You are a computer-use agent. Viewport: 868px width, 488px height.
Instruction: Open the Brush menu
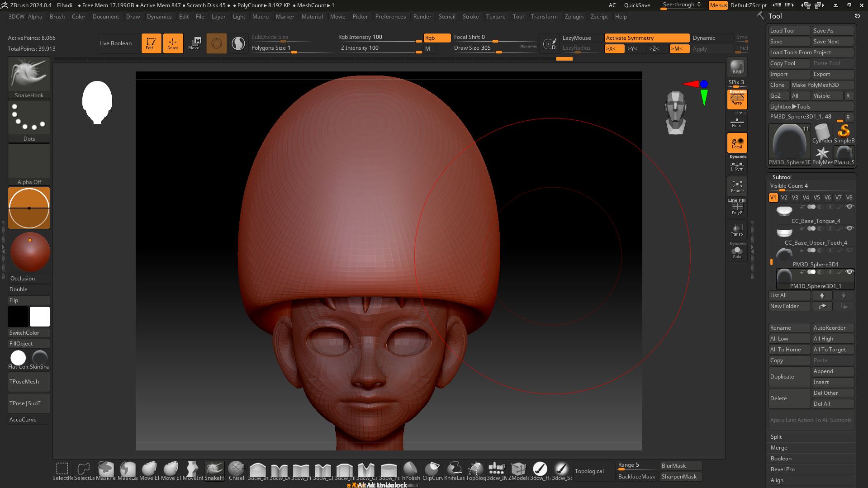pyautogui.click(x=57, y=17)
